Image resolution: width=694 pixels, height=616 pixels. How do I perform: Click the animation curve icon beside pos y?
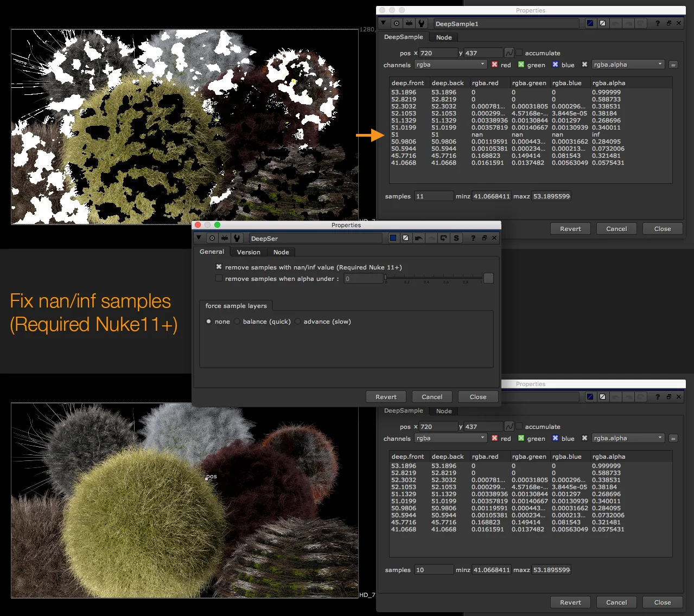click(509, 53)
